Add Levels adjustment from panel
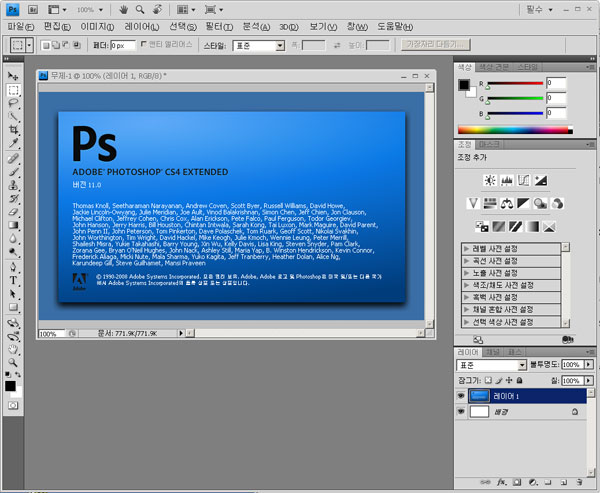The height and width of the screenshot is (493, 600). 507,180
